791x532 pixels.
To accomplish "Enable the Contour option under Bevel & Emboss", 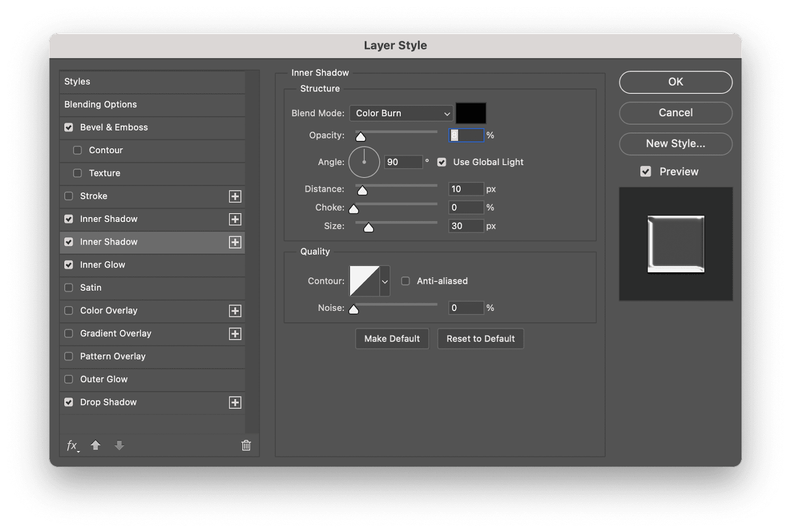I will [77, 150].
